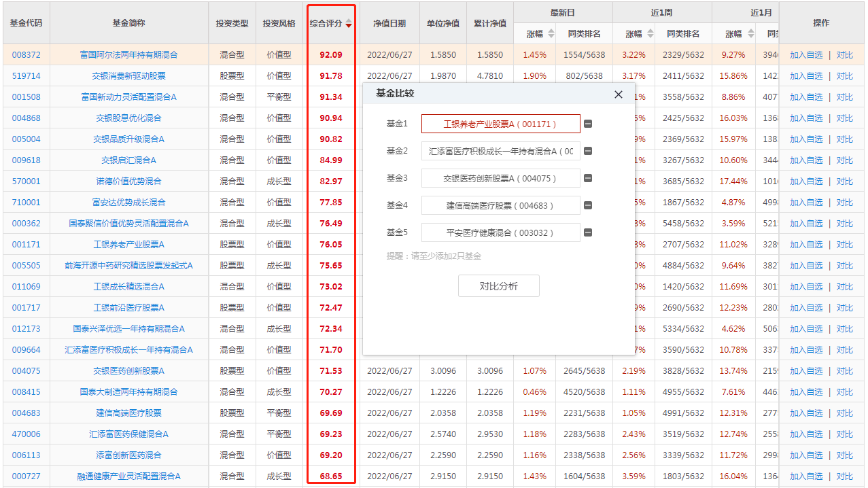The width and height of the screenshot is (868, 488).
Task: Click the 累计净值 column header
Action: [x=490, y=23]
